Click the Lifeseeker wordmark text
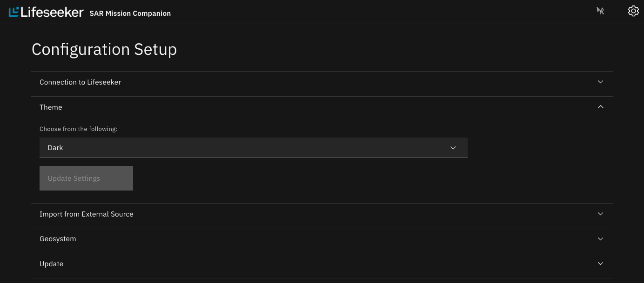644x283 pixels. [x=52, y=13]
